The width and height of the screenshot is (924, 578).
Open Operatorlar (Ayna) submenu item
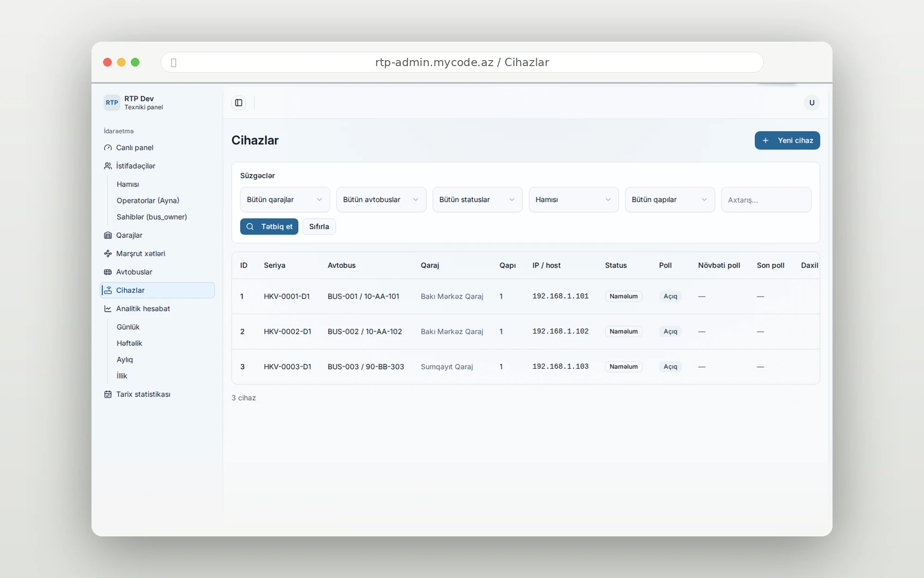148,200
